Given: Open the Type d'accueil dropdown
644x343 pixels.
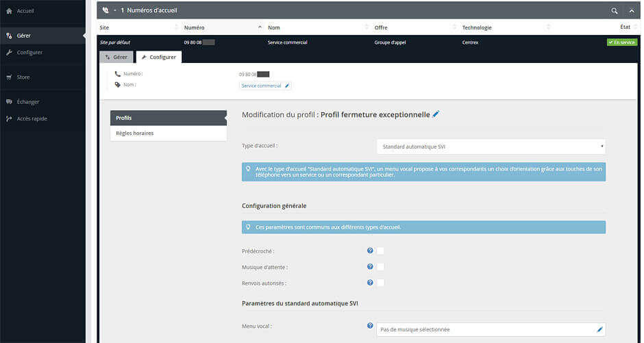Looking at the screenshot, I should click(491, 147).
